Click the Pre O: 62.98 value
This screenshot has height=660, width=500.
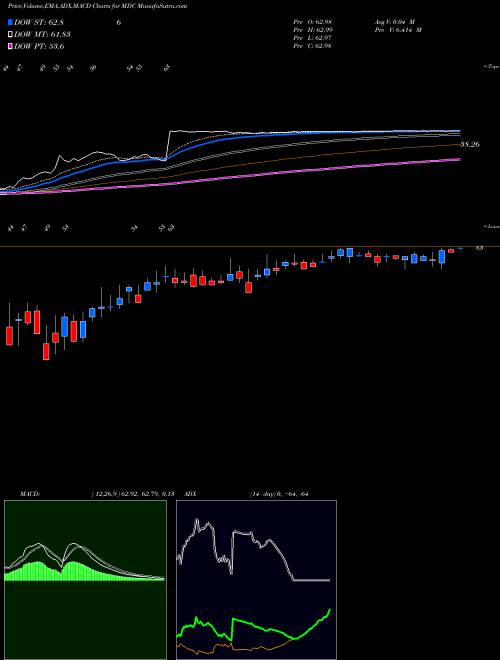pyautogui.click(x=312, y=22)
